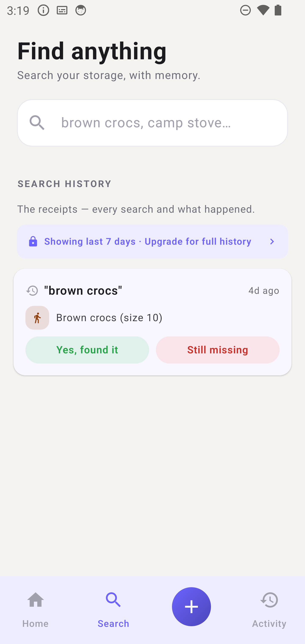Screen dimensions: 305x644
Task: Expand the upgrade banner via its chevron
Action: tap(272, 241)
